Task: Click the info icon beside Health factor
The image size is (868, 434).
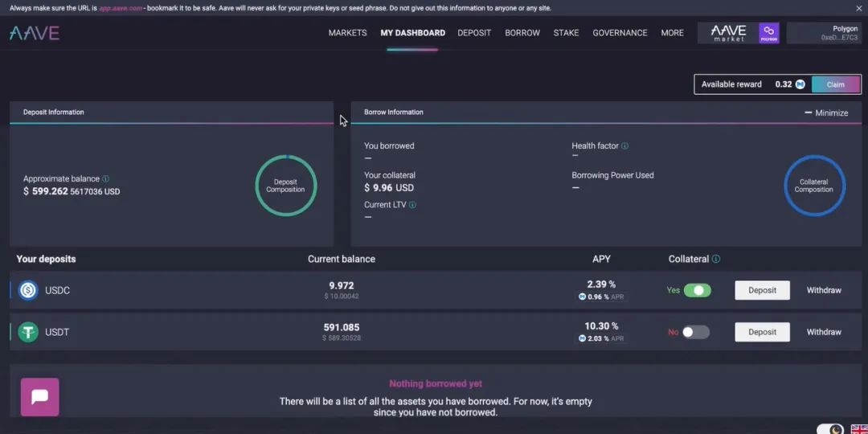Action: click(625, 146)
